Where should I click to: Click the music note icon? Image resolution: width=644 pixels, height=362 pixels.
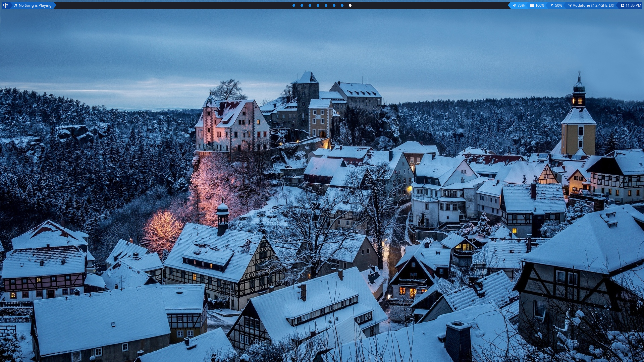tap(15, 5)
